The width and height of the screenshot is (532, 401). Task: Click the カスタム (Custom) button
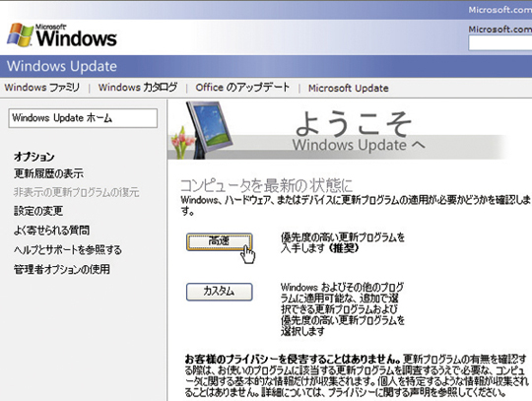[219, 292]
